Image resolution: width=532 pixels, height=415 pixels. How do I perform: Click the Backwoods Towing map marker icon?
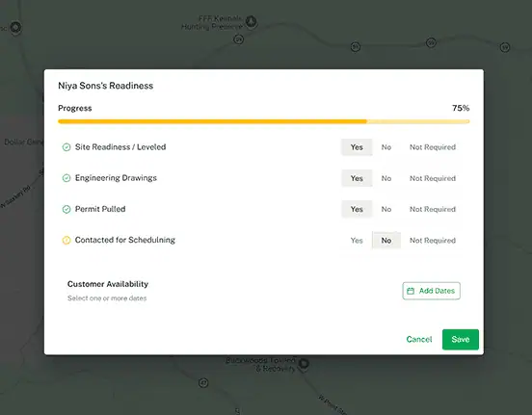pyautogui.click(x=304, y=364)
